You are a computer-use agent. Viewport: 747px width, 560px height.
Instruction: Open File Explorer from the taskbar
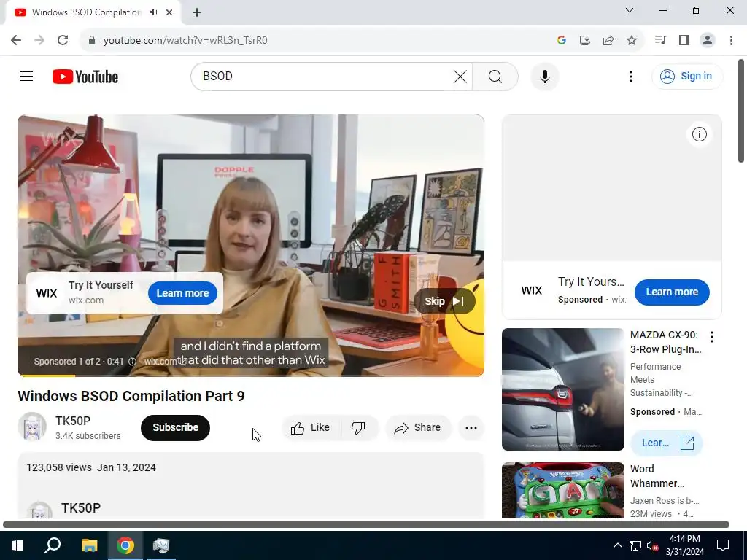pos(89,545)
